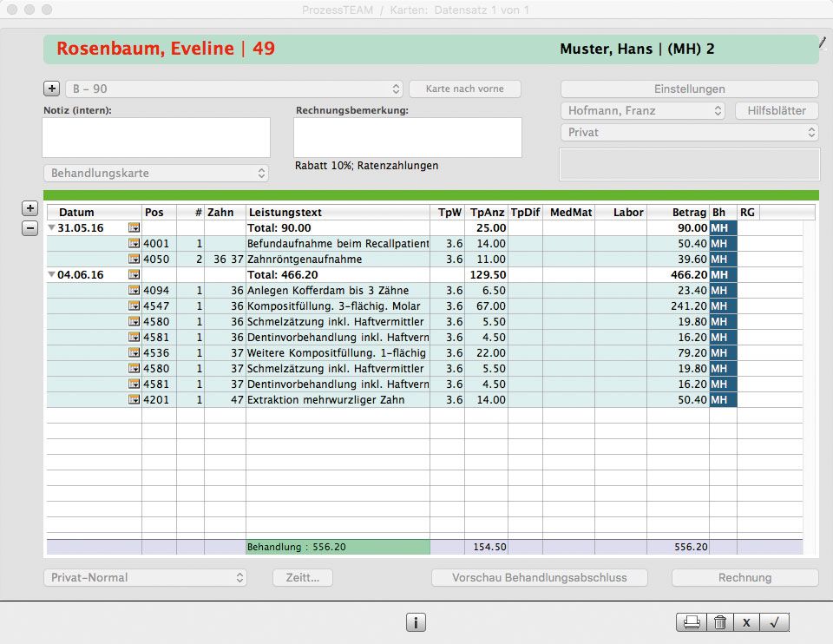833x644 pixels.
Task: Click the pencil edit icon in header
Action: pos(822,41)
